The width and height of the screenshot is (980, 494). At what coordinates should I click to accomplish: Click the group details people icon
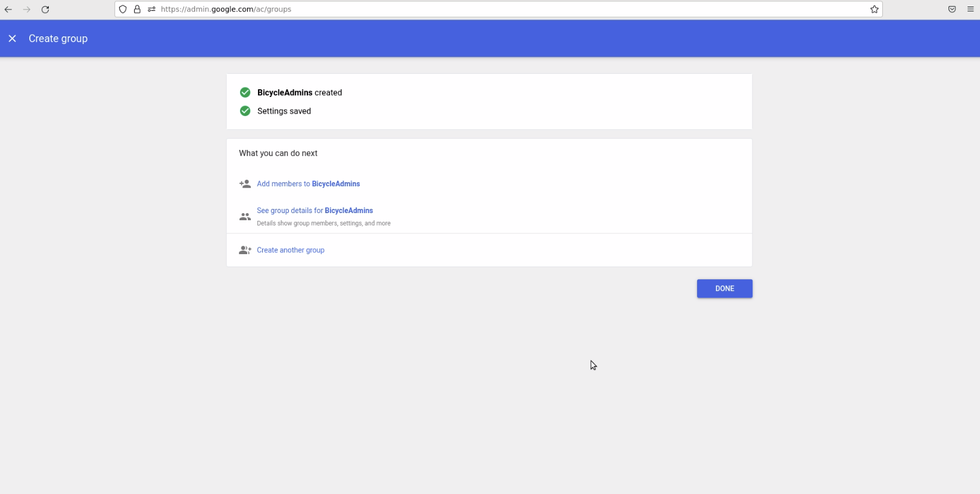click(245, 217)
